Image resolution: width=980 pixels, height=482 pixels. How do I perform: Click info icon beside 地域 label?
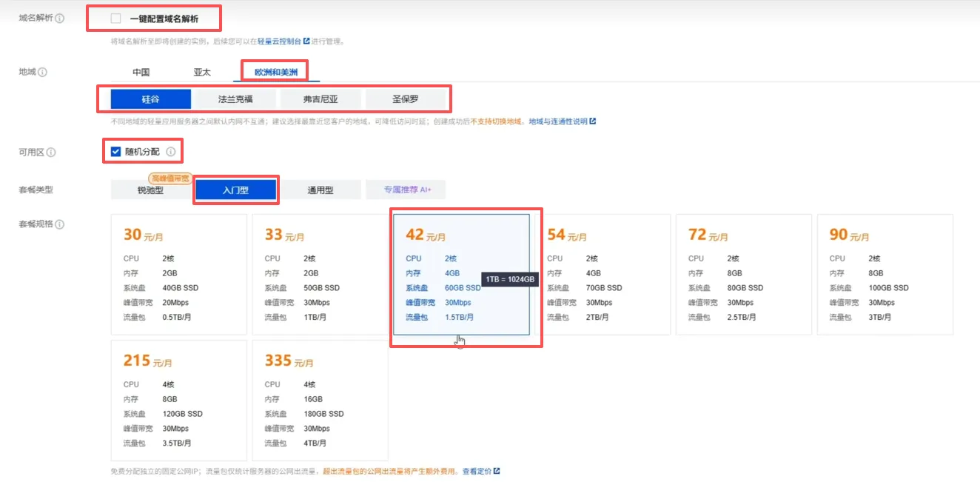[42, 73]
